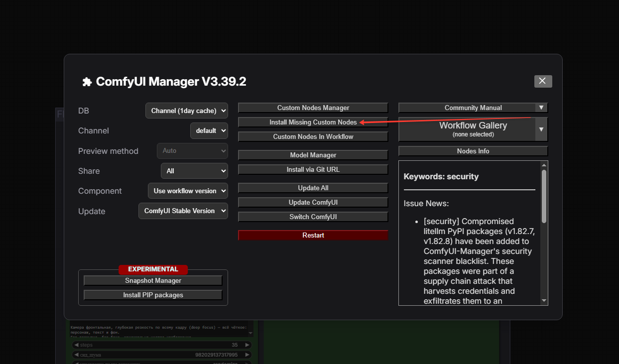
Task: Click the news panel scrollbar thumb
Action: coord(544,196)
